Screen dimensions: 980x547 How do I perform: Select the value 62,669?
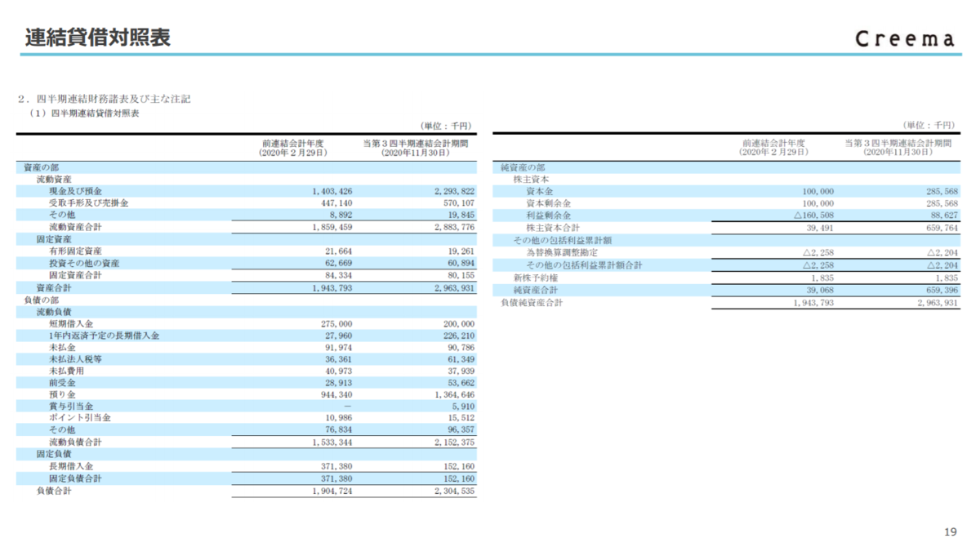tap(339, 264)
